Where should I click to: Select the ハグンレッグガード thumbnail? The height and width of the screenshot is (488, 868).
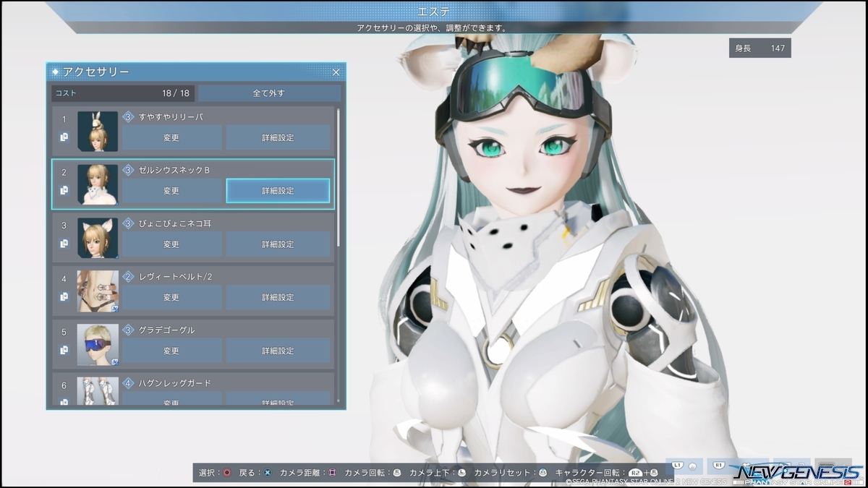pos(98,391)
